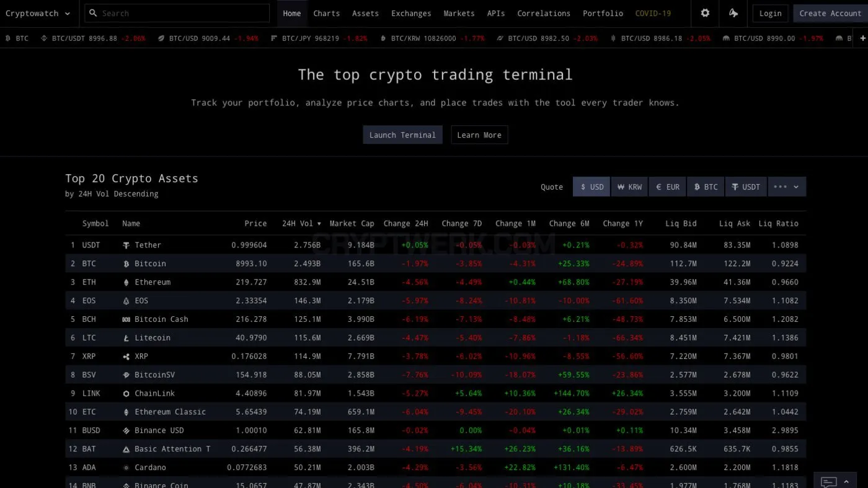Click the Login button
Screen dimensions: 868x488
point(771,14)
